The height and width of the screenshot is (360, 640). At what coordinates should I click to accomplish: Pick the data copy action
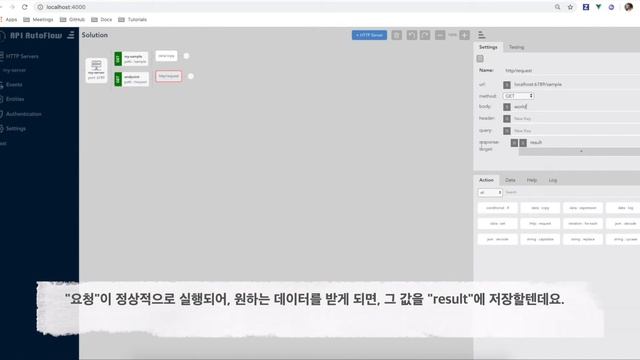[540, 208]
